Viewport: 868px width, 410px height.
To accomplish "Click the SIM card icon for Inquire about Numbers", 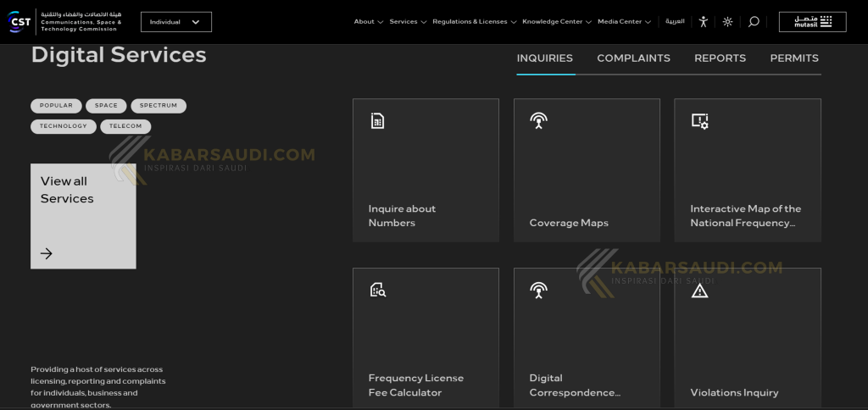I will pos(377,121).
